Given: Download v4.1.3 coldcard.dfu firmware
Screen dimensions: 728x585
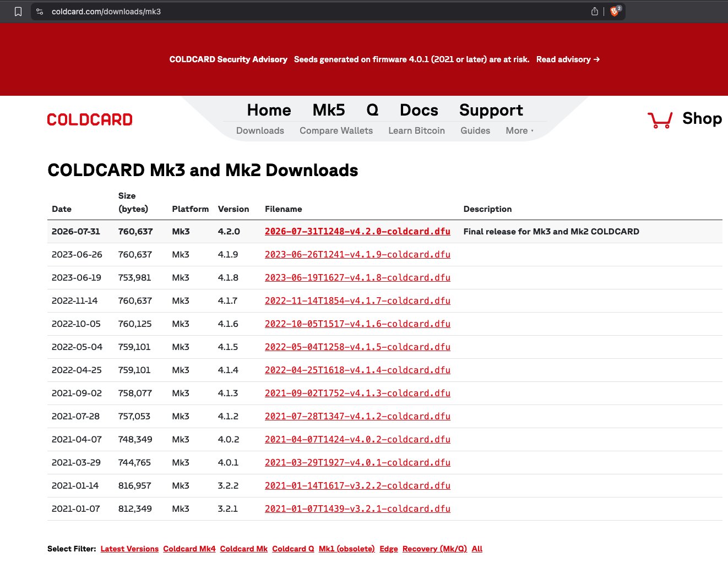Looking at the screenshot, I should (x=357, y=393).
